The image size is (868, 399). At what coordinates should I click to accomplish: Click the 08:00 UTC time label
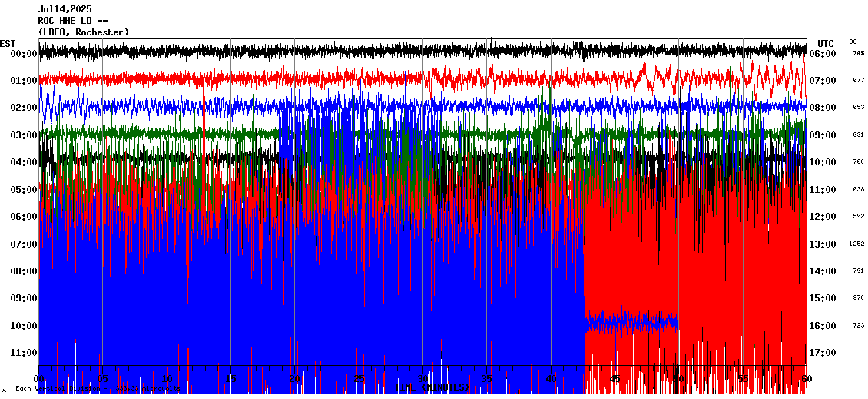coord(823,108)
